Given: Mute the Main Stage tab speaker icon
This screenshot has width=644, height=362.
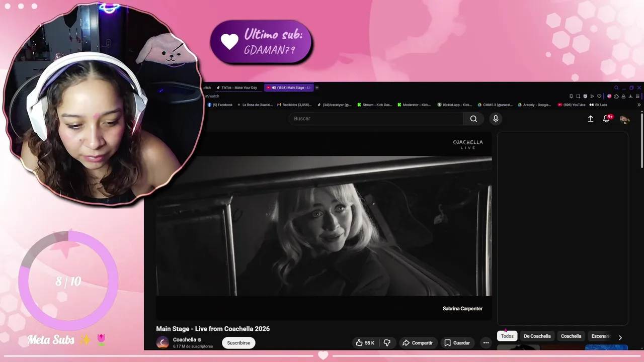Looking at the screenshot, I should pos(274,87).
